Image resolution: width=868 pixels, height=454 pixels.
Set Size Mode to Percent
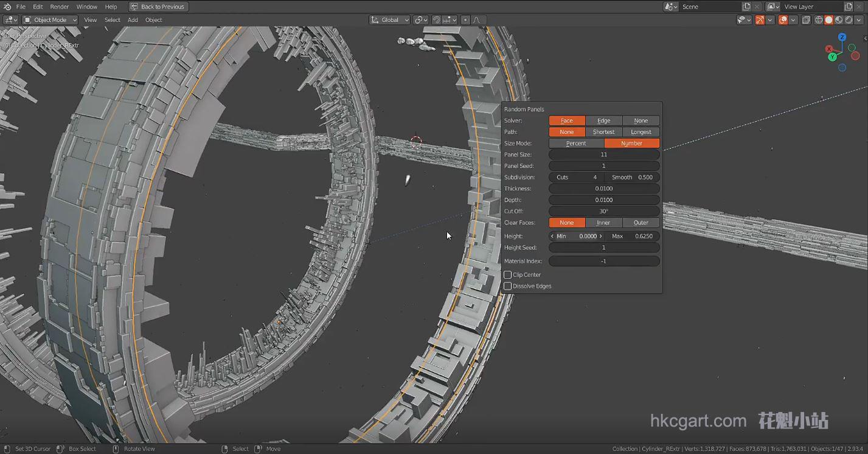[576, 144]
